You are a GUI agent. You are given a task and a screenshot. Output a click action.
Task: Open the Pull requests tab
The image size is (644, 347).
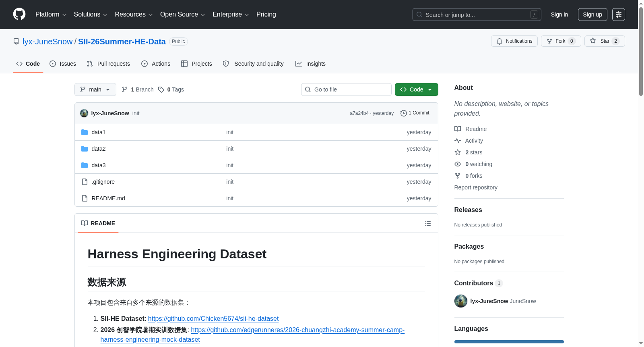(108, 64)
